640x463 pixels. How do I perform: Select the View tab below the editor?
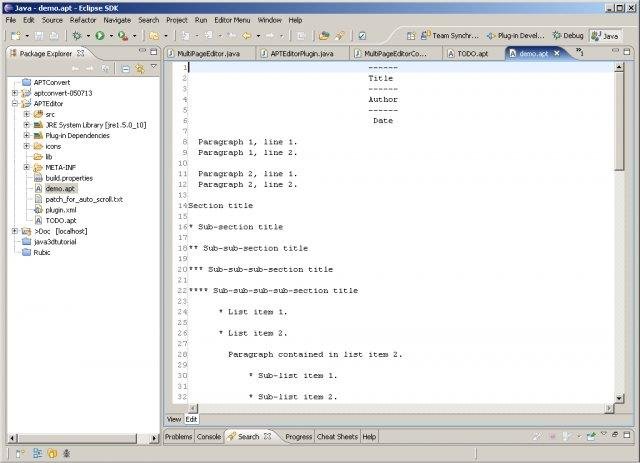click(x=173, y=419)
